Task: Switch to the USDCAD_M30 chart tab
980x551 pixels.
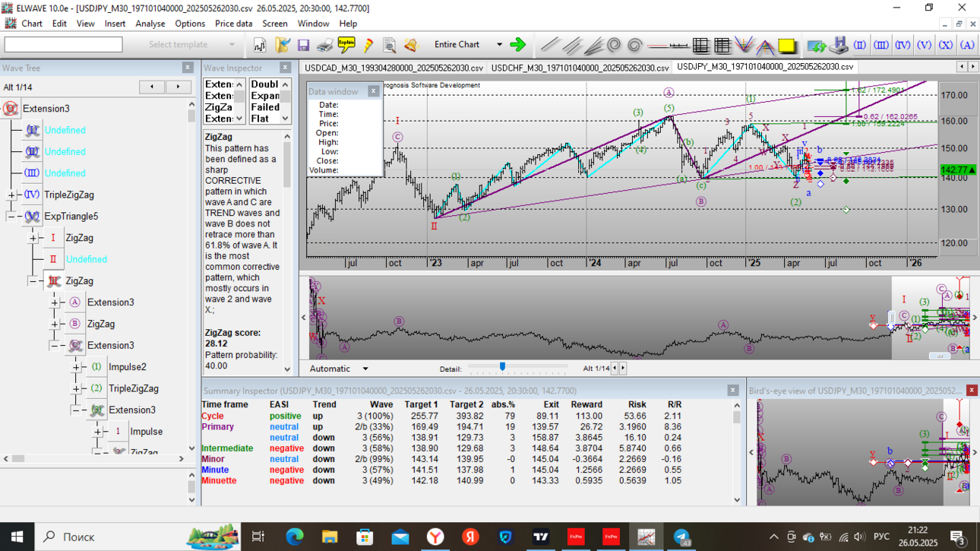Action: tap(394, 68)
